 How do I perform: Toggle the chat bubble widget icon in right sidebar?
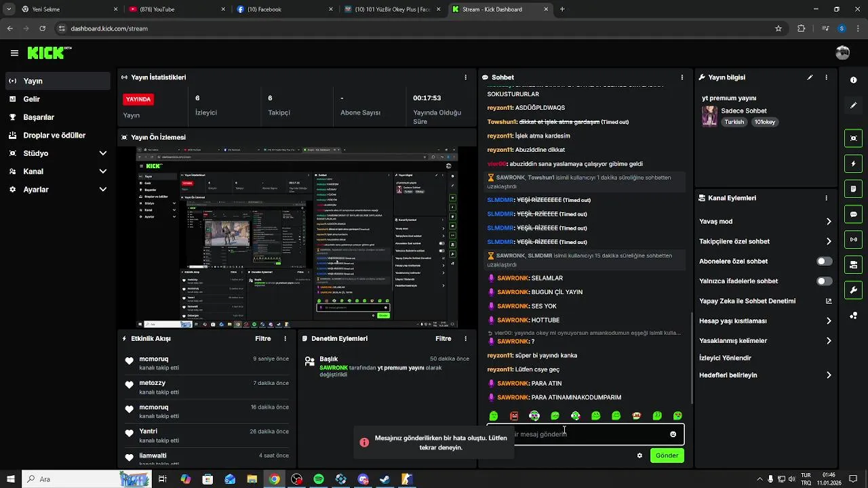pos(853,213)
